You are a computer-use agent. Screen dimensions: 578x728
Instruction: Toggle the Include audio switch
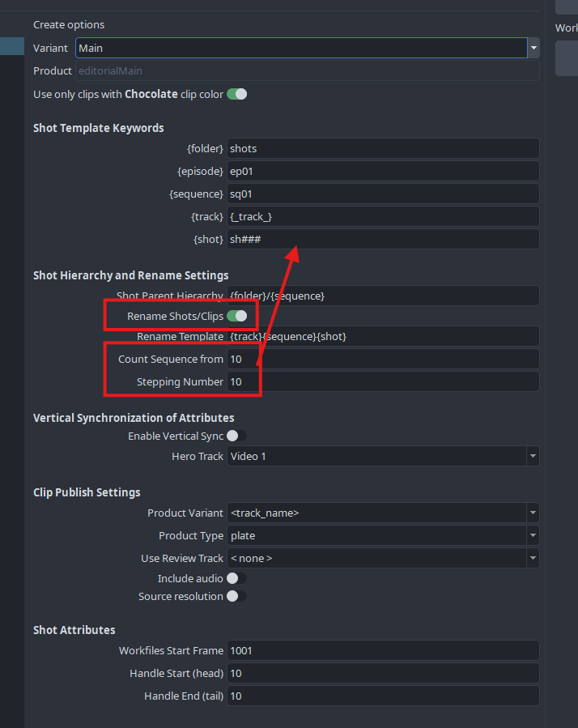tap(236, 578)
